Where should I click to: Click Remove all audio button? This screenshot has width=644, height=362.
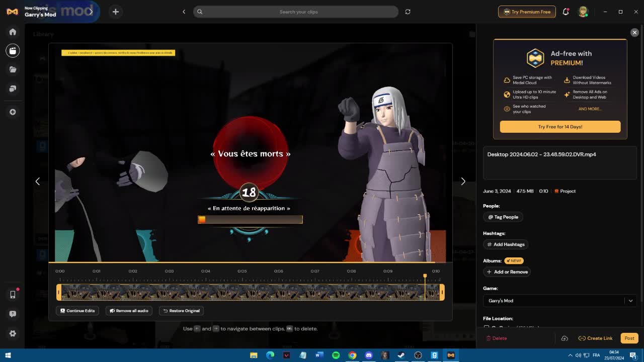129,311
